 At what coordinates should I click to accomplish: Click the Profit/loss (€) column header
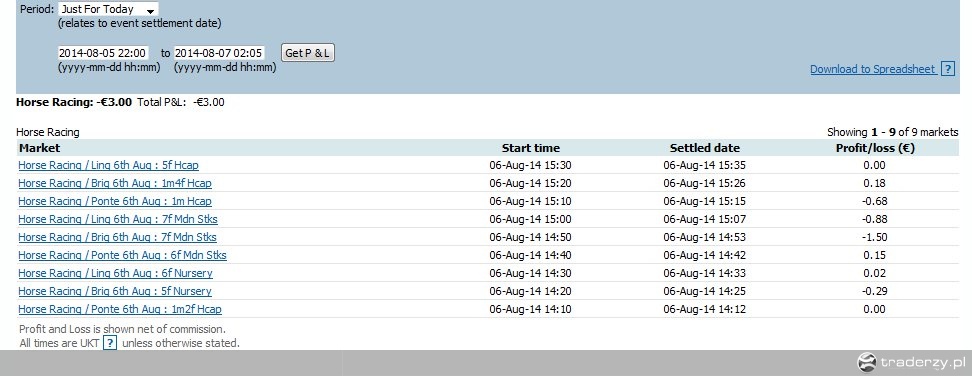pos(875,148)
